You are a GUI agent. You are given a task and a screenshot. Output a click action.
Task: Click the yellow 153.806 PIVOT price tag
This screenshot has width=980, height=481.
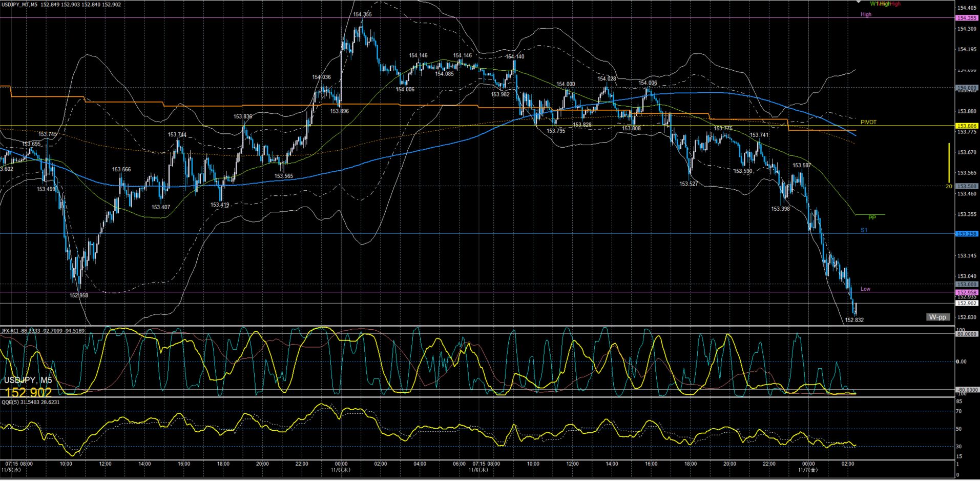coord(967,126)
